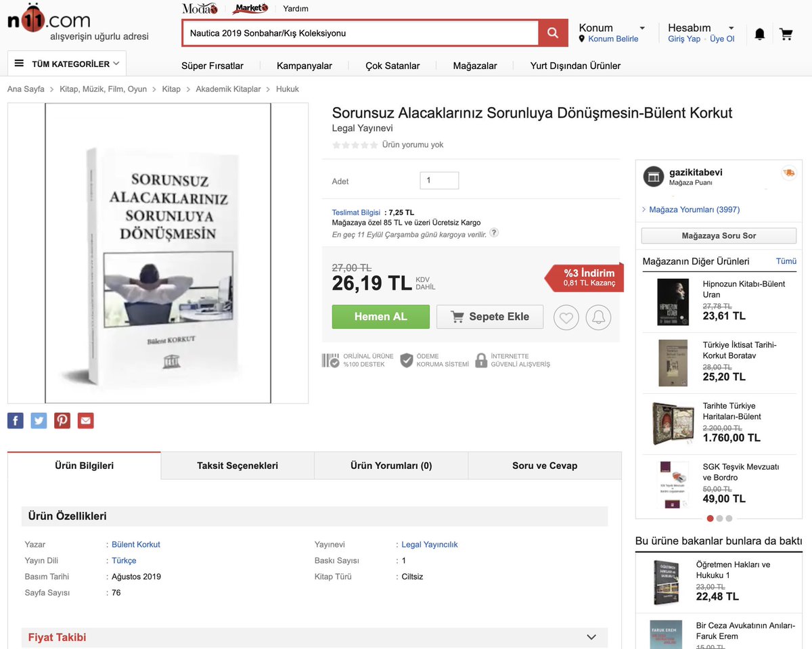The height and width of the screenshot is (649, 812).
Task: Click the Legal Yayıncılık publisher link
Action: point(430,544)
